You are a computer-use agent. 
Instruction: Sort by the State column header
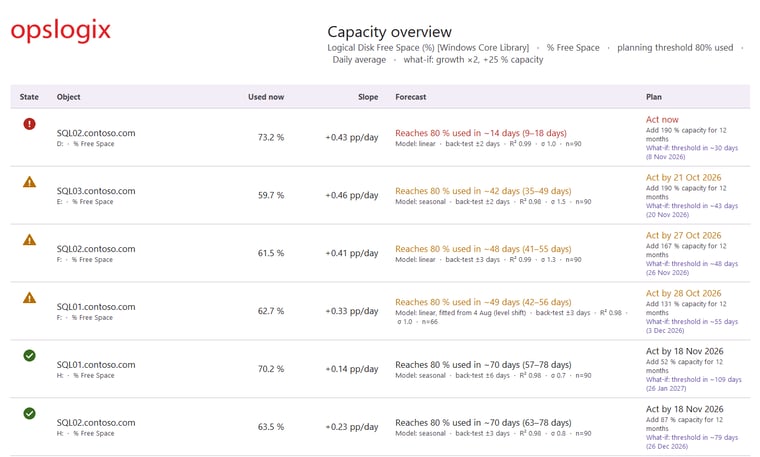(29, 97)
